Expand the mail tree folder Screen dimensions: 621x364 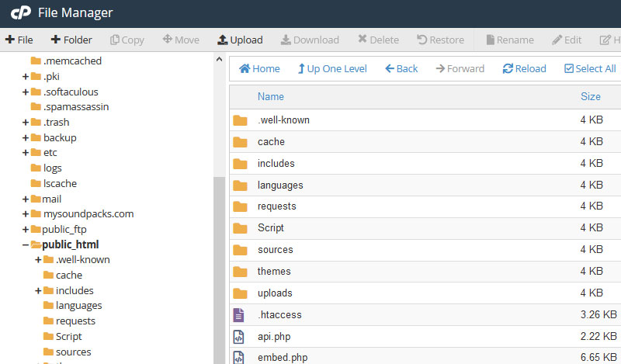pos(26,199)
